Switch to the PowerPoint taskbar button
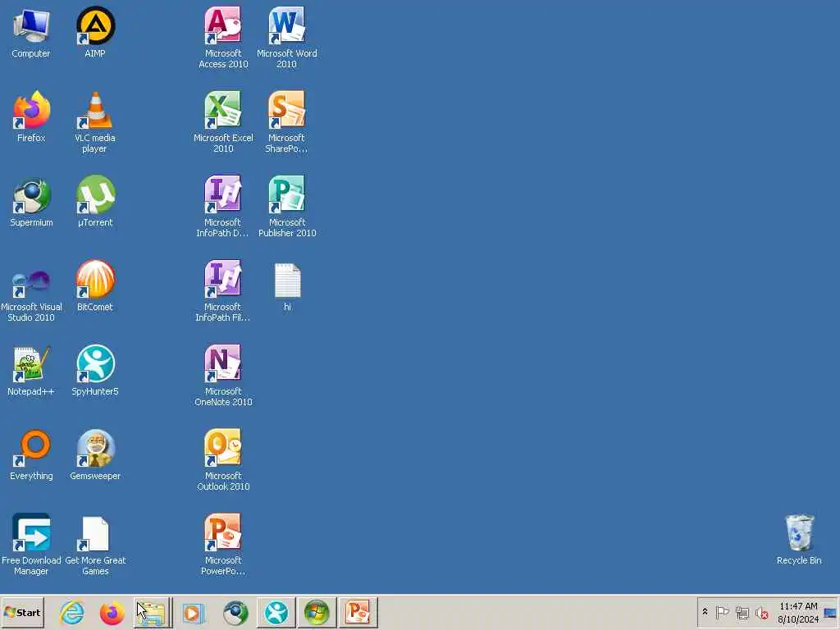This screenshot has width=840, height=630. click(x=358, y=612)
